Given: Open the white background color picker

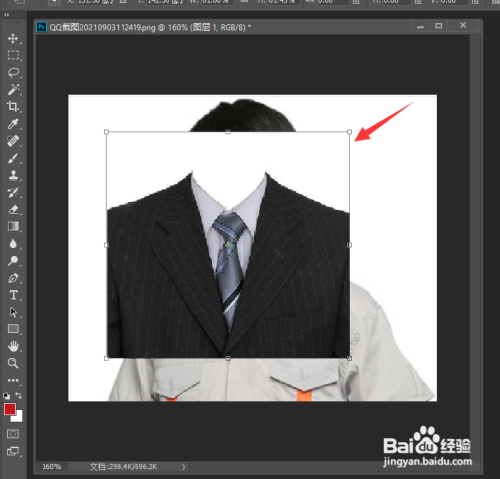Looking at the screenshot, I should click(19, 418).
